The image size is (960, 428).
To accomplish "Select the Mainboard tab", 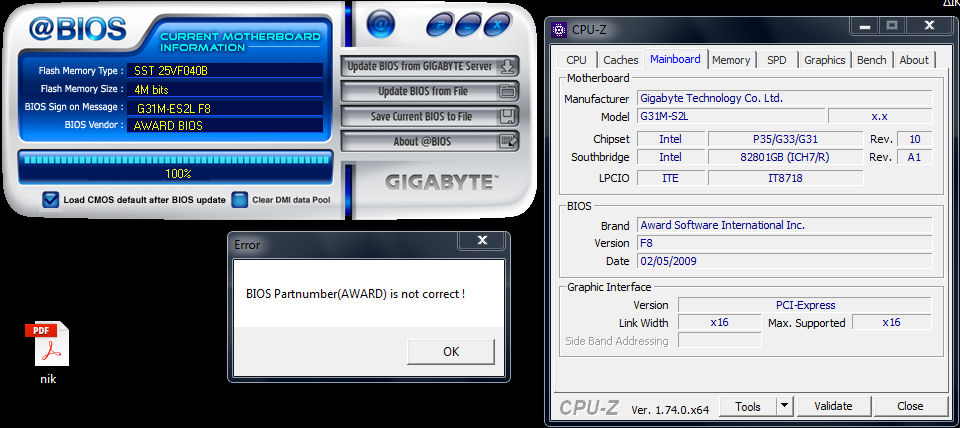I will pos(675,59).
